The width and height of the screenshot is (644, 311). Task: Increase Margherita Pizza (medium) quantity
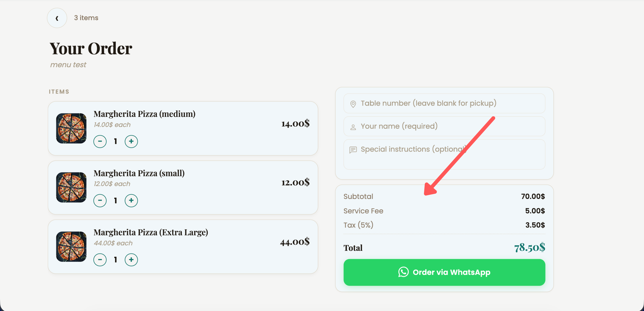pyautogui.click(x=131, y=141)
